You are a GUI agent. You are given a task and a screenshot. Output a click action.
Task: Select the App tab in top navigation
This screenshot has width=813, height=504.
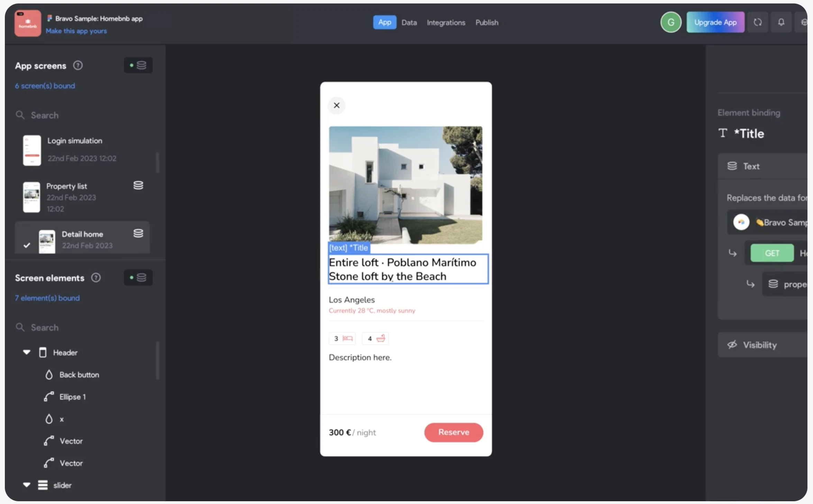pyautogui.click(x=384, y=22)
